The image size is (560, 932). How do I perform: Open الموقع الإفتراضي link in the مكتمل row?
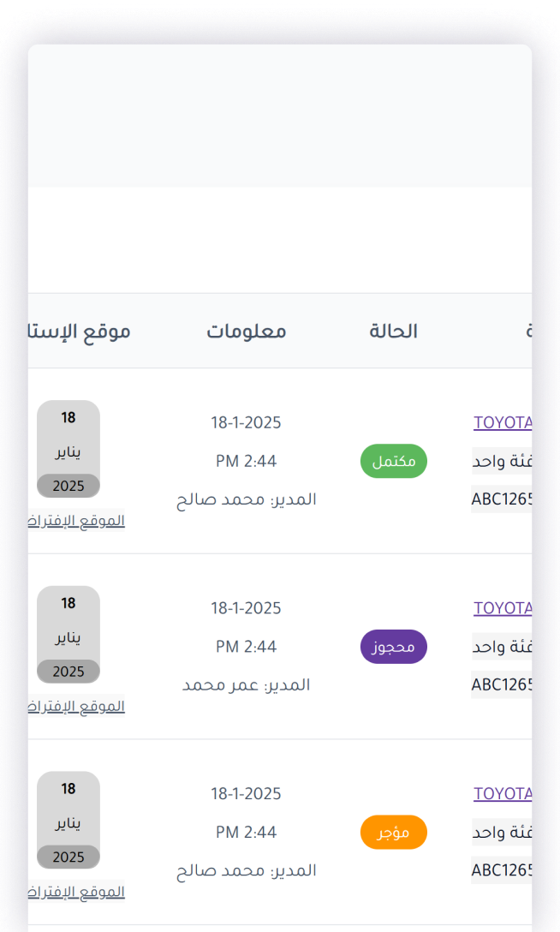(x=77, y=521)
